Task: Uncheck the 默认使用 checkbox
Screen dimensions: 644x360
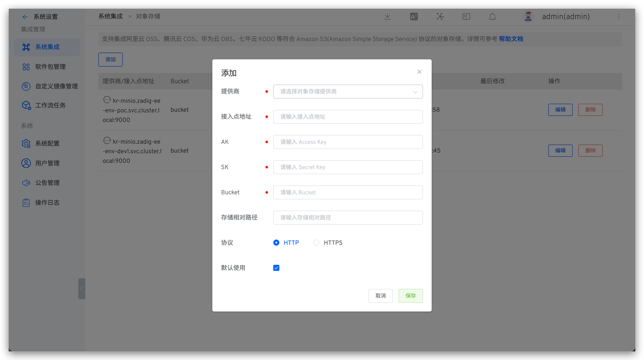Action: 276,268
